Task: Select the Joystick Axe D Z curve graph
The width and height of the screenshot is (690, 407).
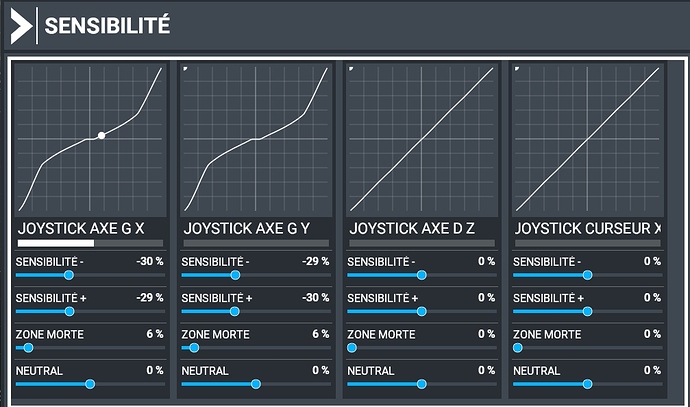Action: (x=421, y=140)
